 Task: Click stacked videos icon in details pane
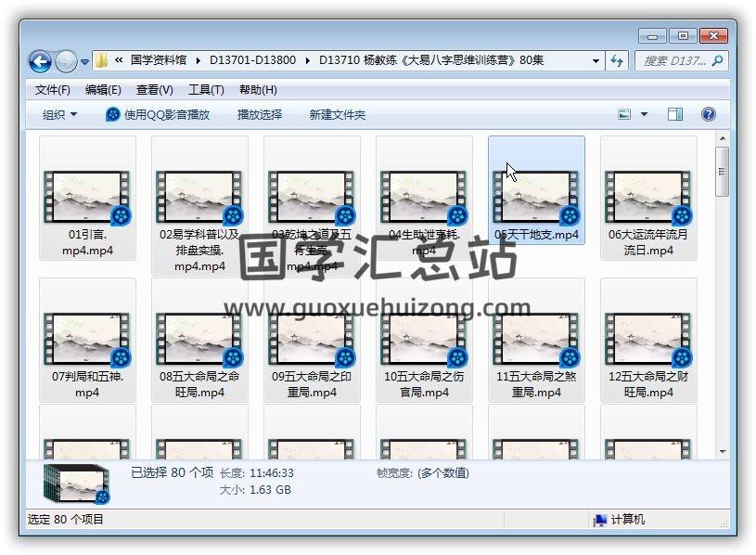pos(76,484)
